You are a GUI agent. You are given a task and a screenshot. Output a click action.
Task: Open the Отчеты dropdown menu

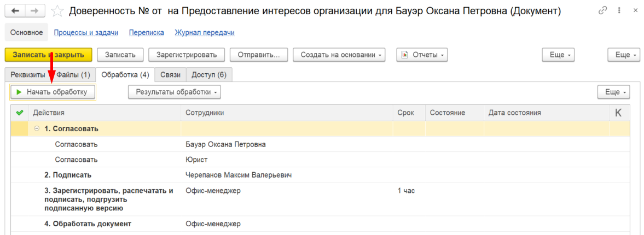point(422,55)
